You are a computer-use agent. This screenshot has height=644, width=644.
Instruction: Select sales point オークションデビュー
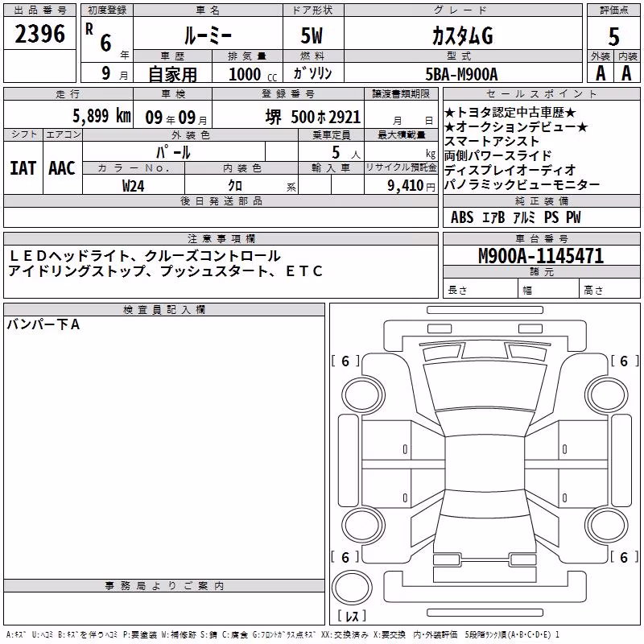pyautogui.click(x=516, y=127)
